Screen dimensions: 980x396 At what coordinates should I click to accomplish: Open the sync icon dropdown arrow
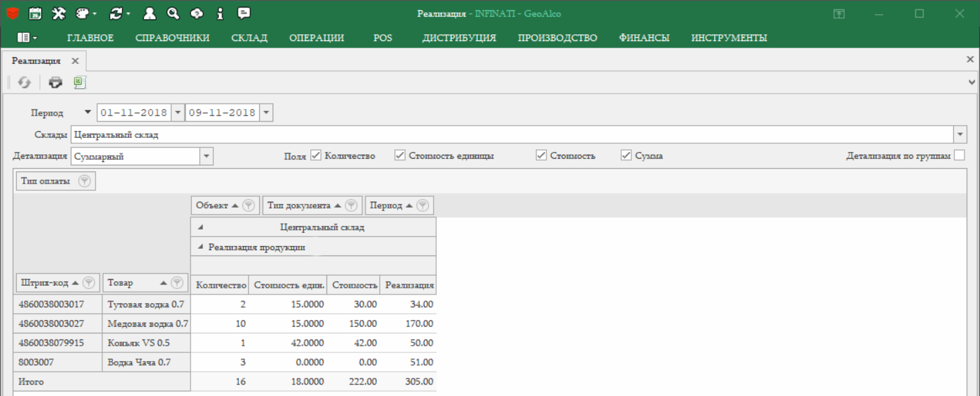(x=129, y=13)
